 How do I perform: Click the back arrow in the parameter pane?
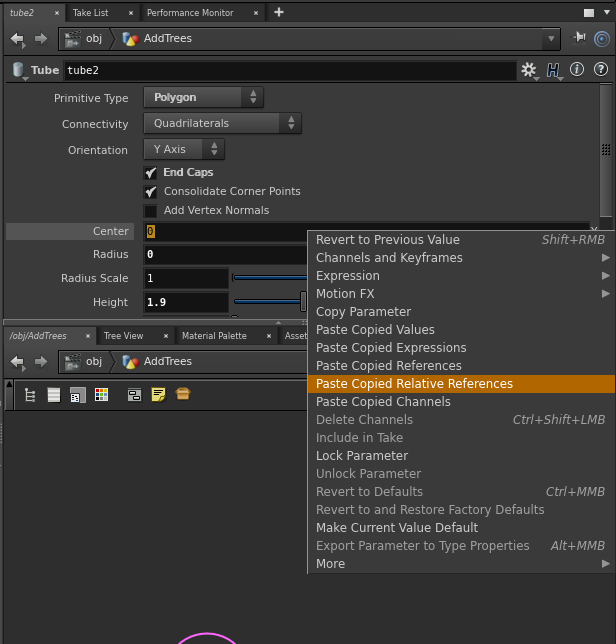point(17,39)
